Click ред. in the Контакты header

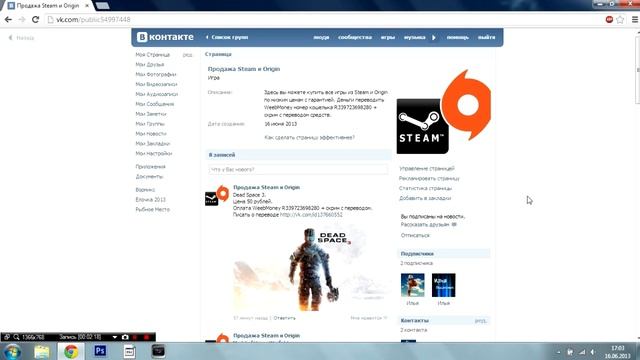(x=481, y=321)
